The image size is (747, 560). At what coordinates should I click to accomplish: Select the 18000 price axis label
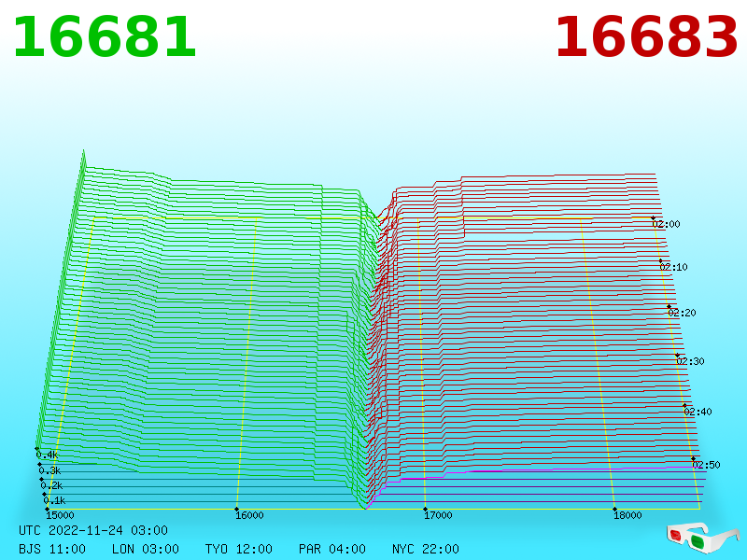(x=627, y=515)
